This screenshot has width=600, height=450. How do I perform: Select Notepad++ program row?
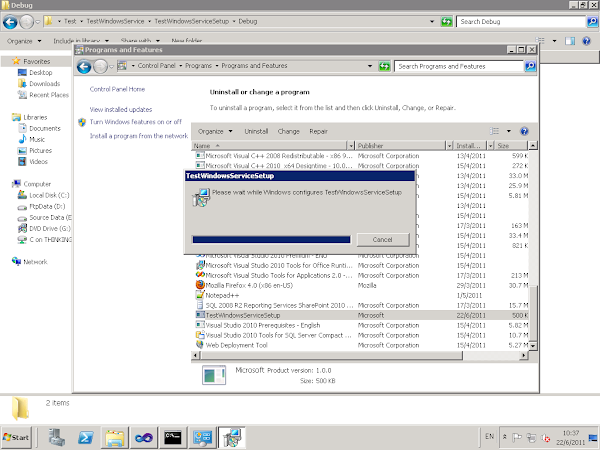[362, 295]
